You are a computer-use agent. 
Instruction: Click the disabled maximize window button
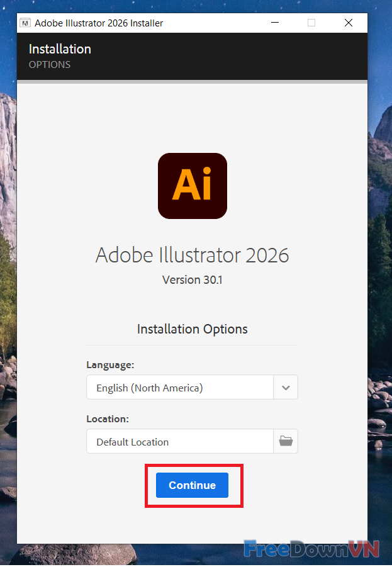click(311, 23)
